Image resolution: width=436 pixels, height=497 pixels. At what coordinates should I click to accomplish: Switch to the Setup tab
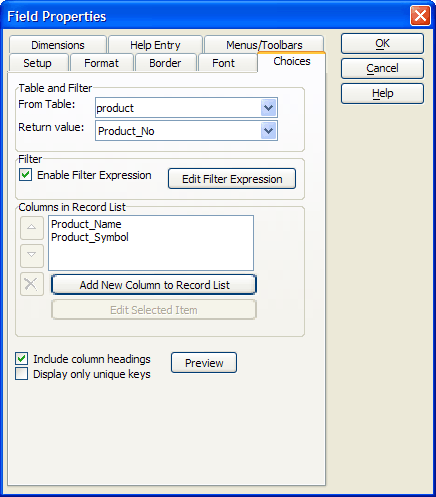(x=38, y=63)
